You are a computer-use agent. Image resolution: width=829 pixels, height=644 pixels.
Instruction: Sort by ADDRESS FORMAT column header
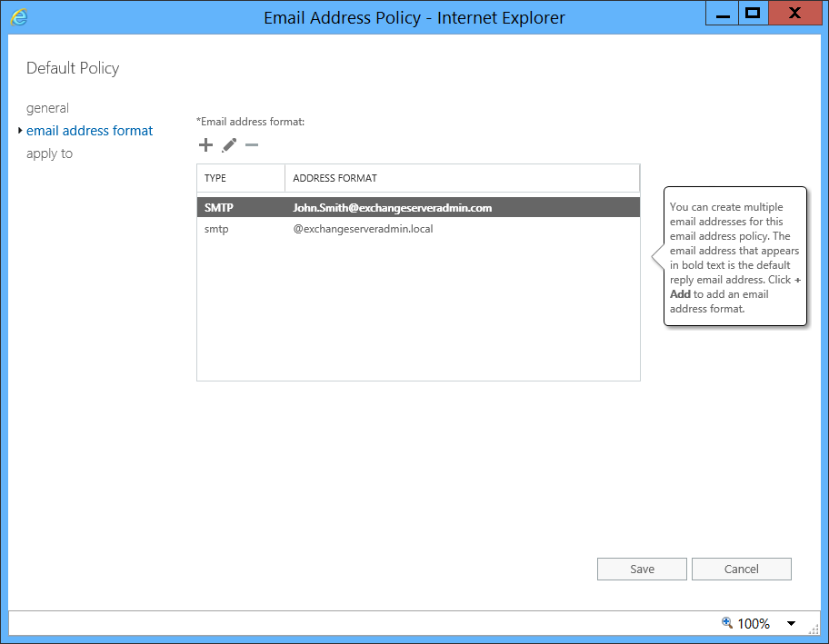tap(462, 178)
